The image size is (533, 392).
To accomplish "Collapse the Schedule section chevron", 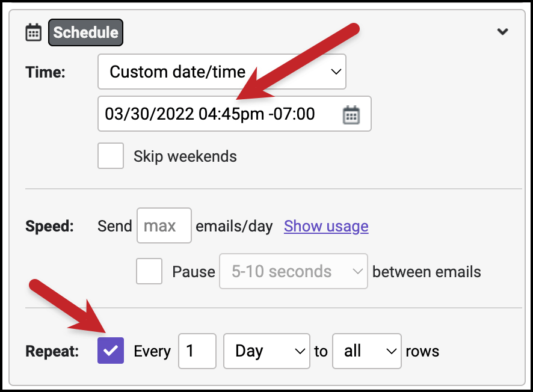I will pyautogui.click(x=502, y=32).
